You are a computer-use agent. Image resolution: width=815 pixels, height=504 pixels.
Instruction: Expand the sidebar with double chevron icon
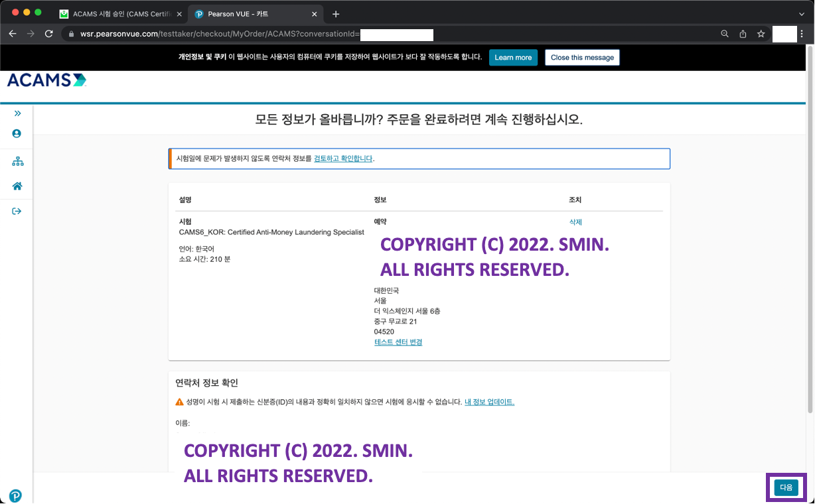pos(17,113)
